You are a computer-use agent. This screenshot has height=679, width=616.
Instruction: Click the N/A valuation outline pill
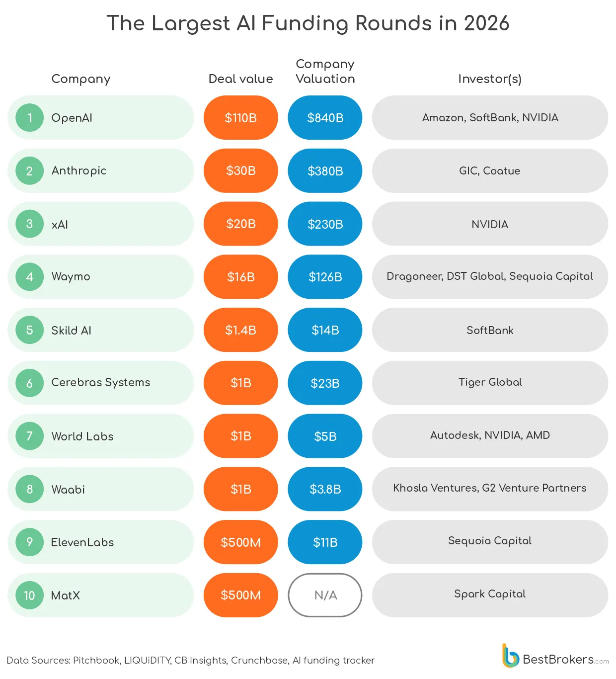coord(325,595)
